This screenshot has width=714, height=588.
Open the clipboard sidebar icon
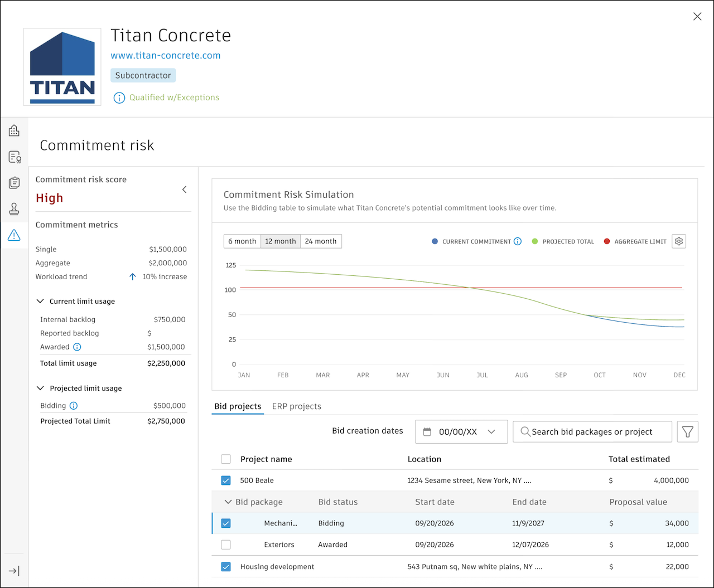point(14,183)
